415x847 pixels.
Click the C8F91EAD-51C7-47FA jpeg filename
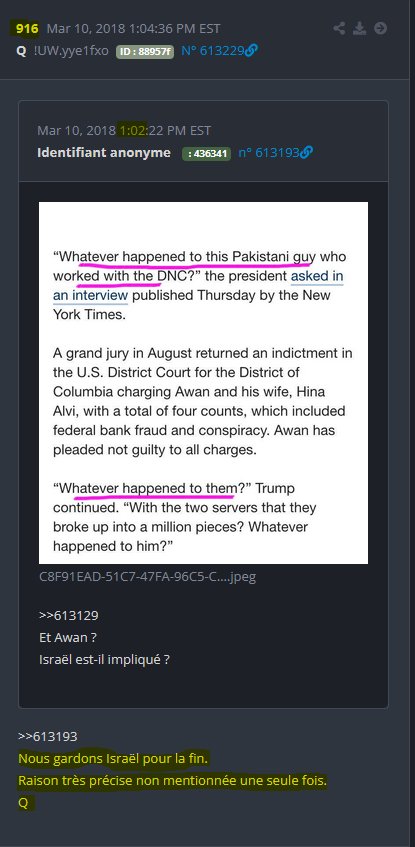tap(148, 576)
